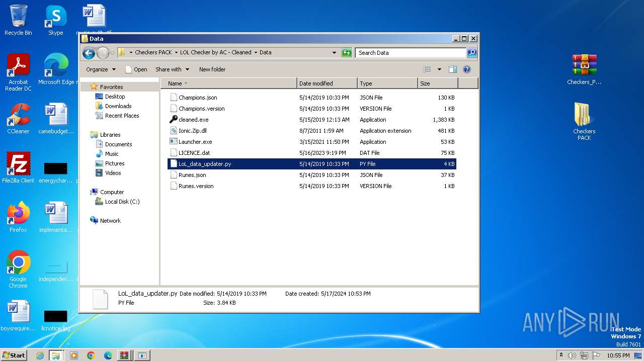The width and height of the screenshot is (644, 362).
Task: Open Explorer help icon
Action: pyautogui.click(x=467, y=69)
